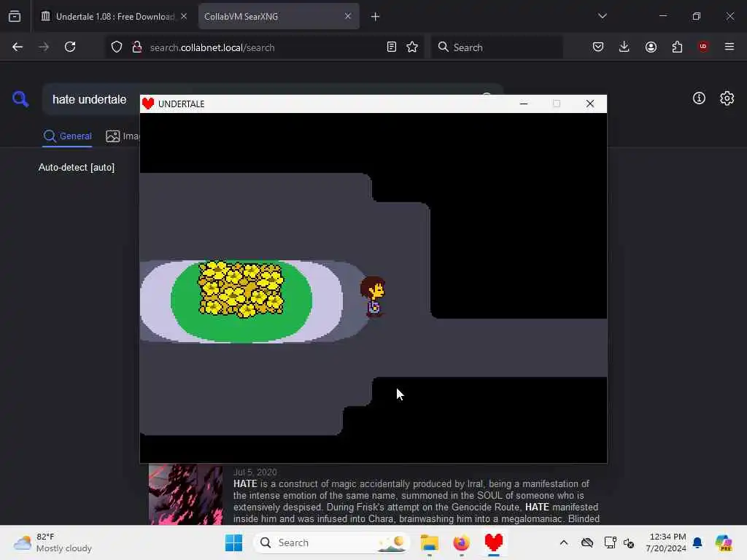Screen dimensions: 747x560
Task: Open the Auto-detect language dropdown
Action: point(77,168)
